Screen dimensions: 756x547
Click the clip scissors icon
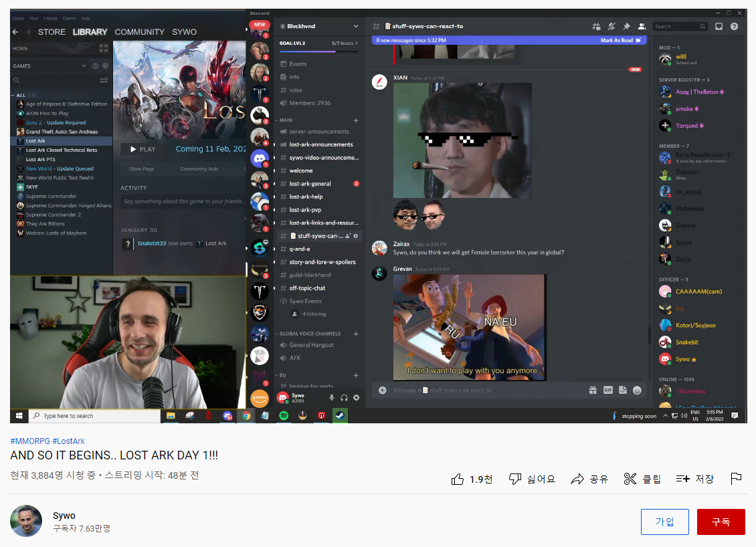click(x=630, y=479)
